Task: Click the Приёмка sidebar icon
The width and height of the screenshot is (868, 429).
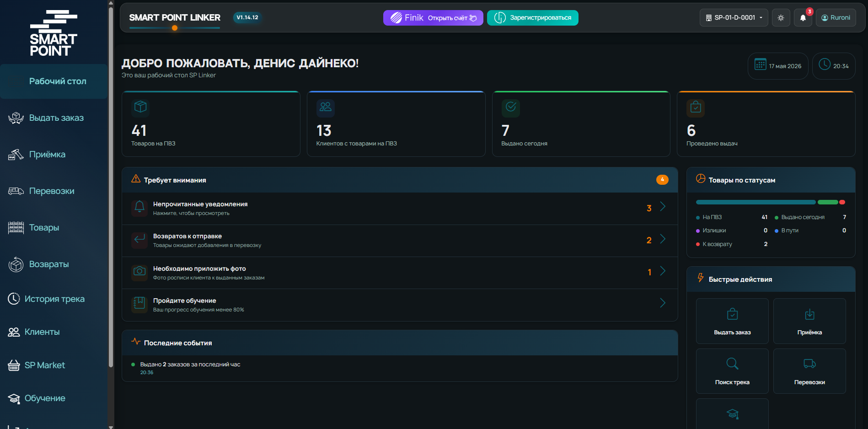Action: (x=16, y=155)
